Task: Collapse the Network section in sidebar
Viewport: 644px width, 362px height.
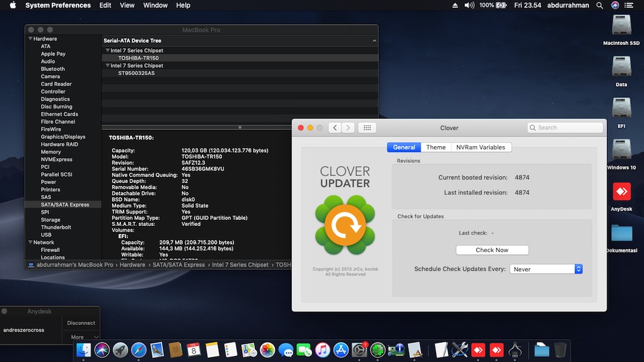Action: [30, 243]
